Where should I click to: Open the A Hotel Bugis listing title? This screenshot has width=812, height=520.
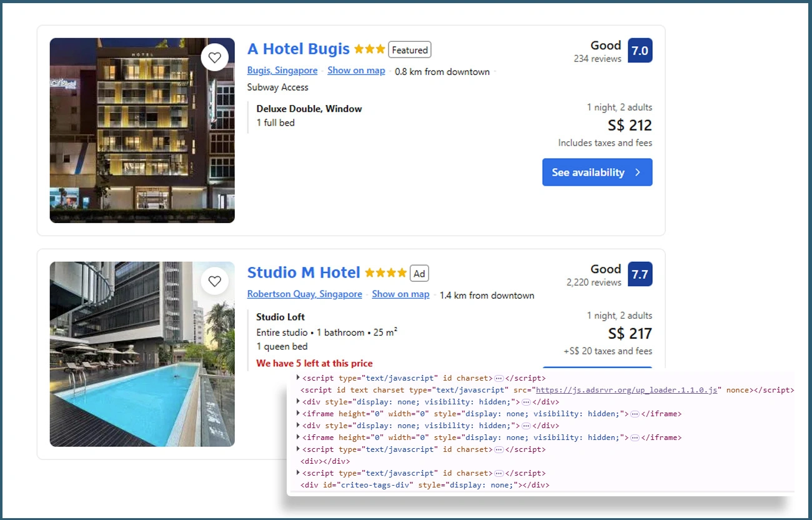pyautogui.click(x=298, y=49)
